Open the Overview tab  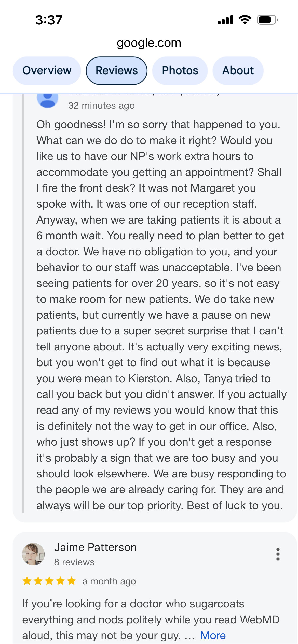click(47, 70)
